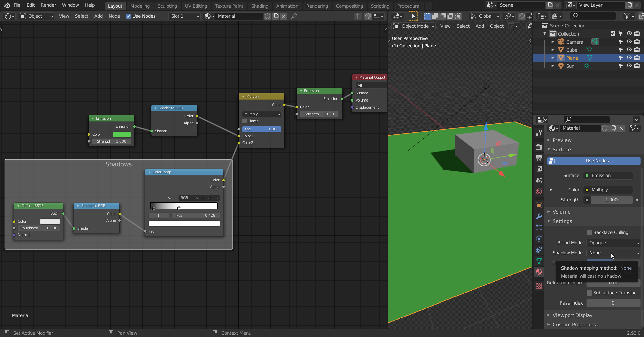Pin the node editor material

294,16
